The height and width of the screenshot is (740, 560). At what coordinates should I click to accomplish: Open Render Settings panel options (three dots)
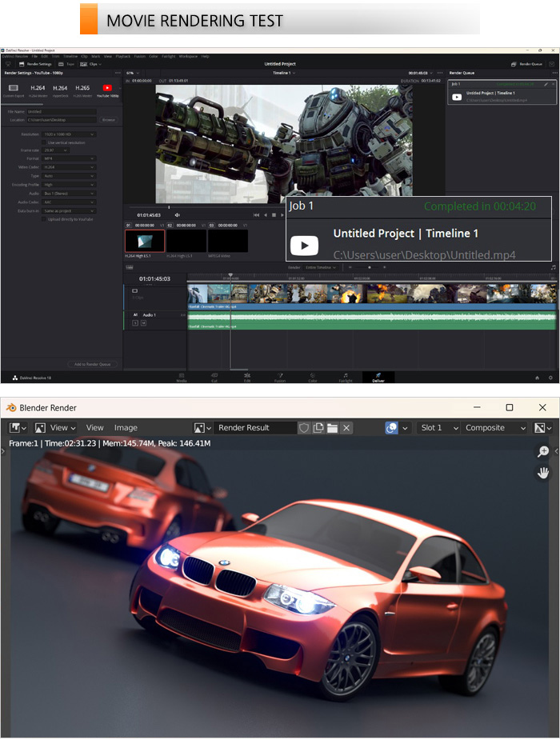pyautogui.click(x=118, y=73)
